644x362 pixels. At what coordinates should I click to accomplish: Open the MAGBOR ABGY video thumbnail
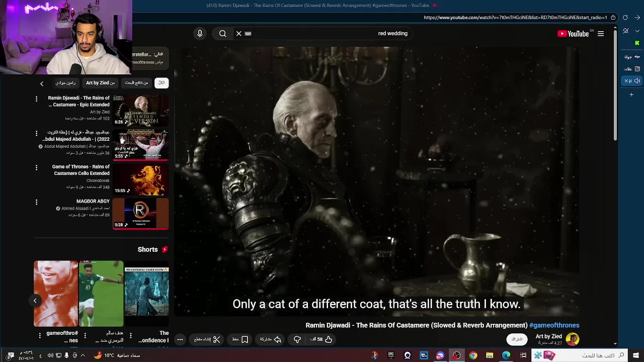[x=140, y=213]
